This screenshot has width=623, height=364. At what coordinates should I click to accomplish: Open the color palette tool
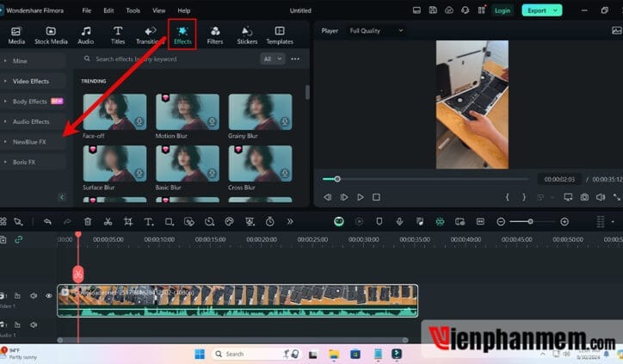tap(229, 222)
